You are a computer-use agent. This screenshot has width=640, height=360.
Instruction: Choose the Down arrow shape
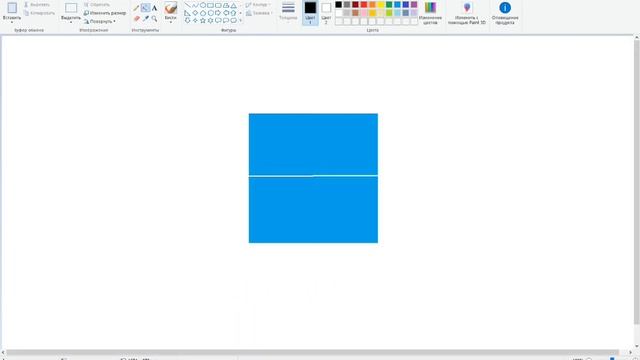click(x=187, y=20)
